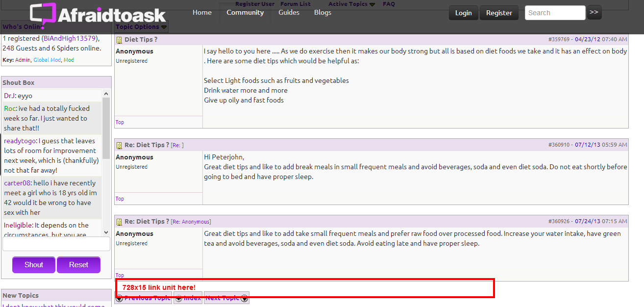This screenshot has height=307, width=644.
Task: Click the Login button
Action: [x=463, y=13]
